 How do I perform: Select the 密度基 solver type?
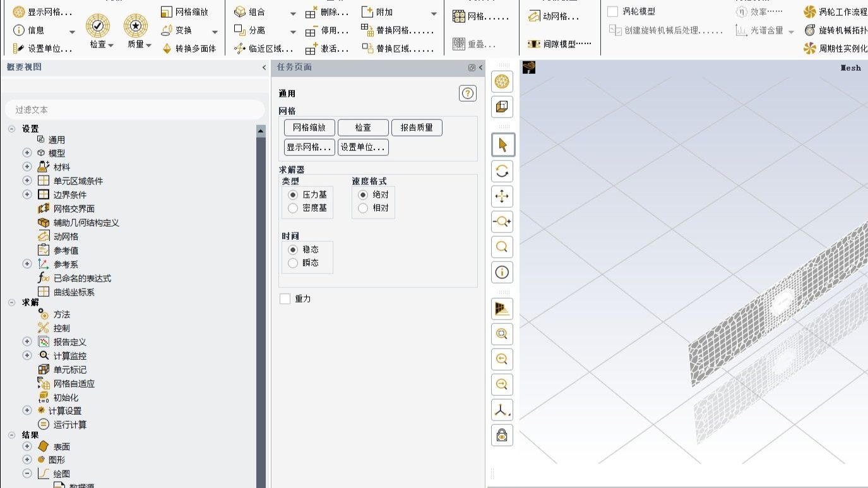(x=293, y=208)
